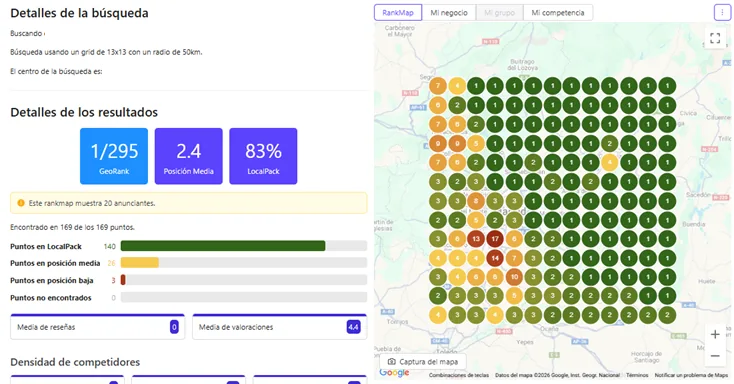This screenshot has height=384, width=734.
Task: Toggle fullscreen view of the map
Action: [x=715, y=38]
